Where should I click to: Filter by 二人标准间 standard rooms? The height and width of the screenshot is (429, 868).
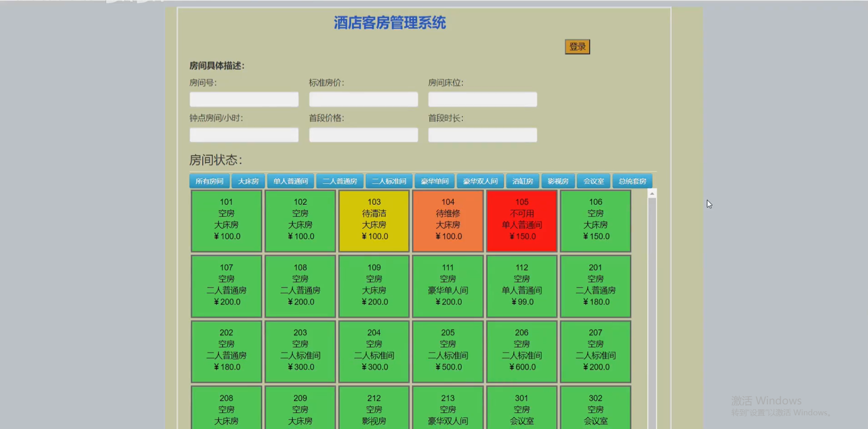[x=388, y=181]
